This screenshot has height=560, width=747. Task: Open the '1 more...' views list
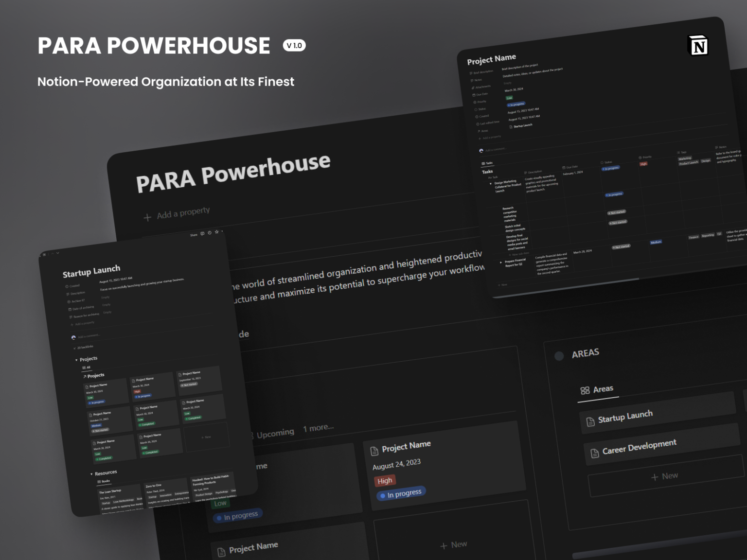tap(318, 428)
